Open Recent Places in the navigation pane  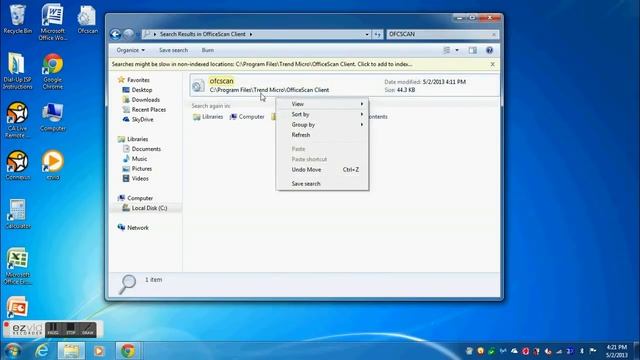(144, 109)
